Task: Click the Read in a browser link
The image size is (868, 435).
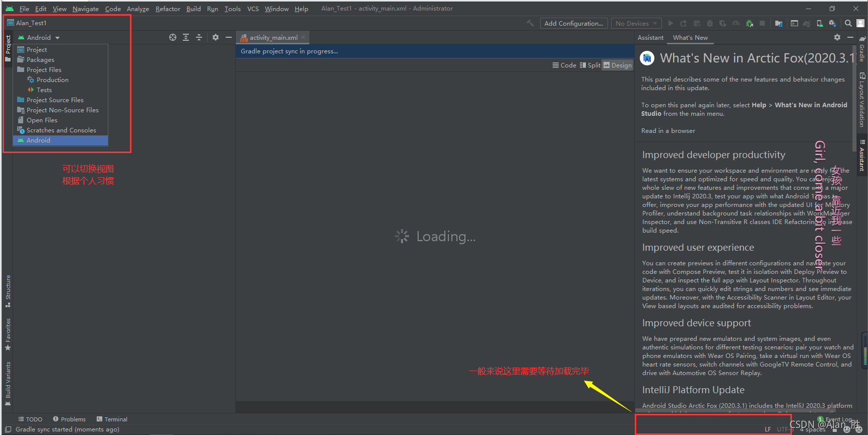Action: point(668,131)
